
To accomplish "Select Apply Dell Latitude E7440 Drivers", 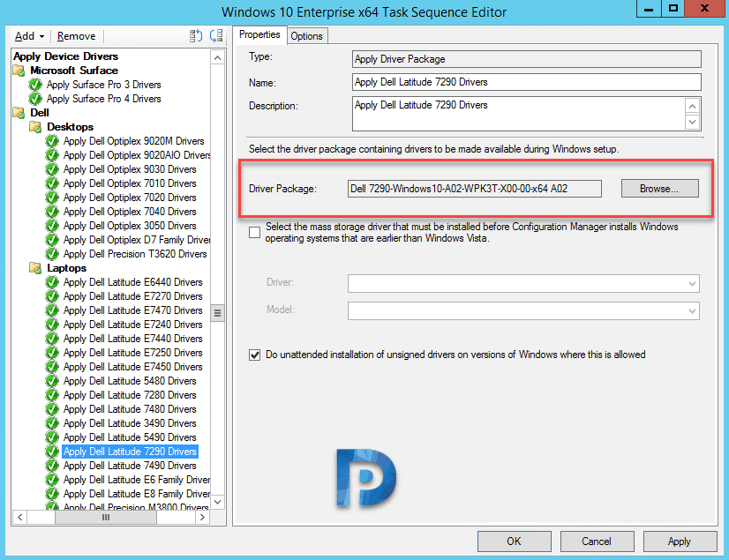I will 133,339.
